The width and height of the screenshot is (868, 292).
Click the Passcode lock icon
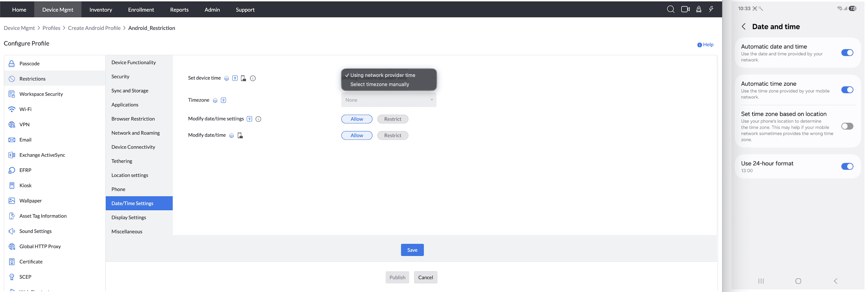(x=12, y=63)
